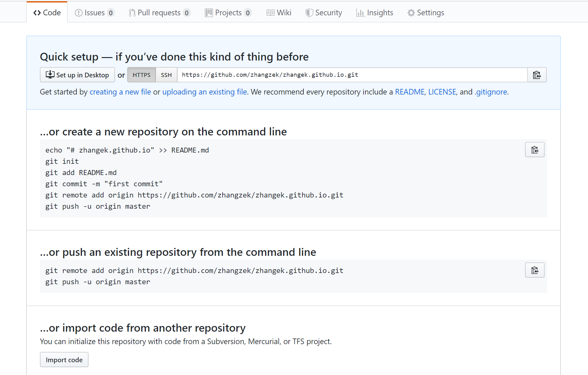Open the Issues tab
588x375 pixels.
(94, 12)
